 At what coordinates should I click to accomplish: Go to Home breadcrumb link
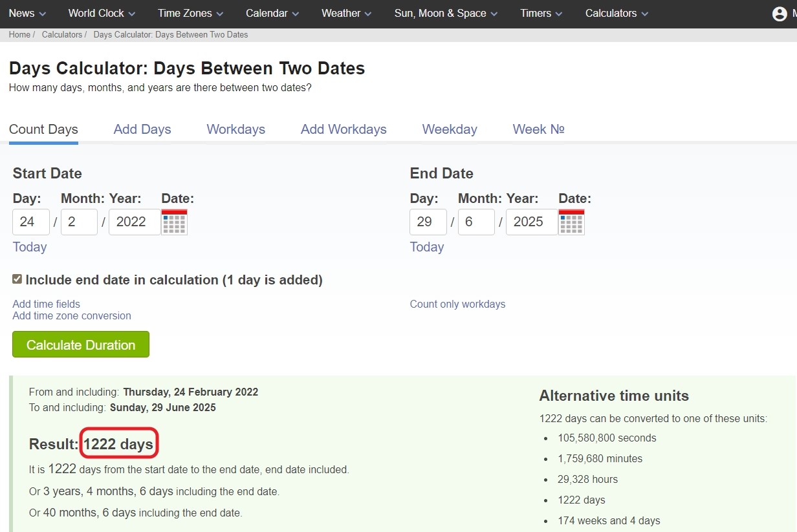coord(19,35)
